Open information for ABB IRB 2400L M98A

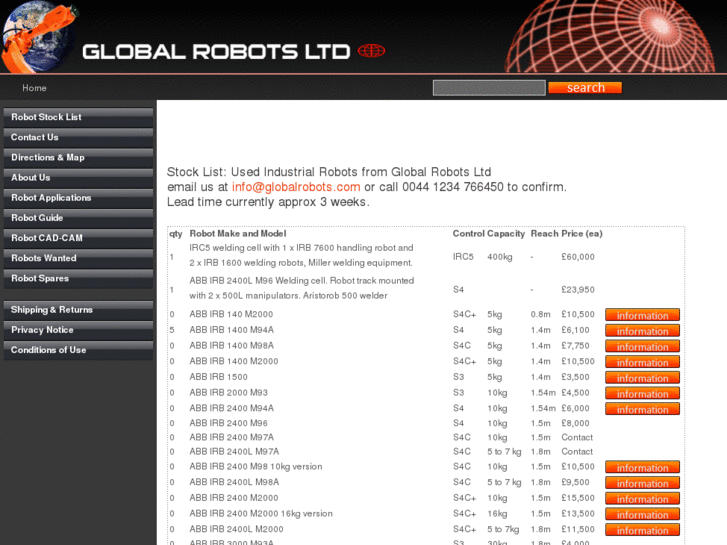[x=642, y=483]
